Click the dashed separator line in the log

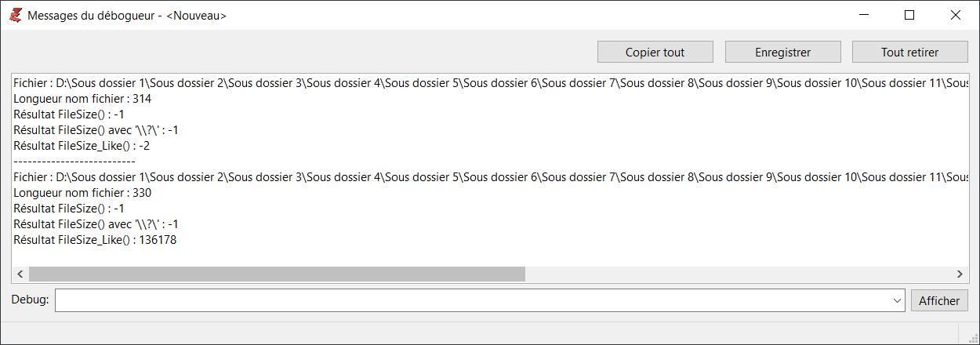click(74, 162)
